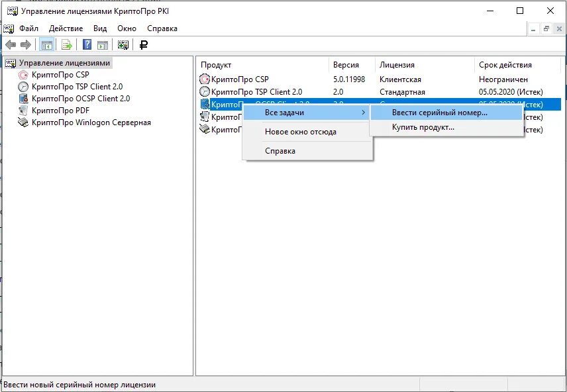Sort by the Срок действия column header

[x=517, y=65]
